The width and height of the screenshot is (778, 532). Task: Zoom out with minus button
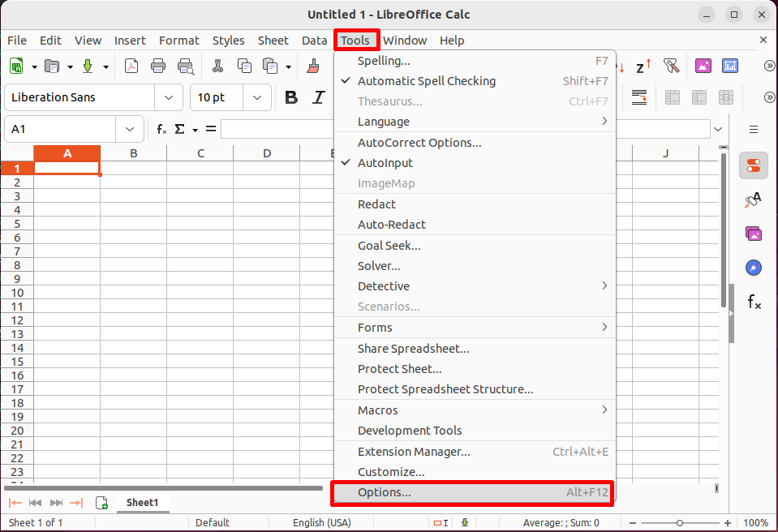pyautogui.click(x=633, y=522)
